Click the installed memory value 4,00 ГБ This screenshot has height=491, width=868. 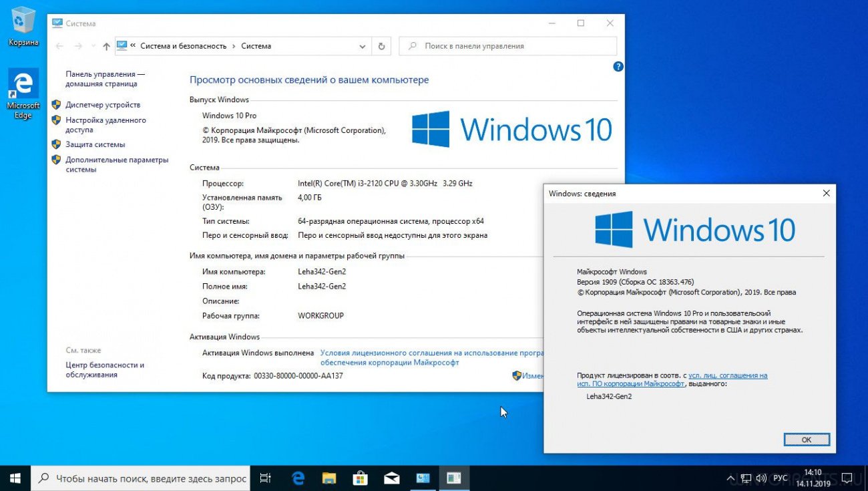[309, 198]
